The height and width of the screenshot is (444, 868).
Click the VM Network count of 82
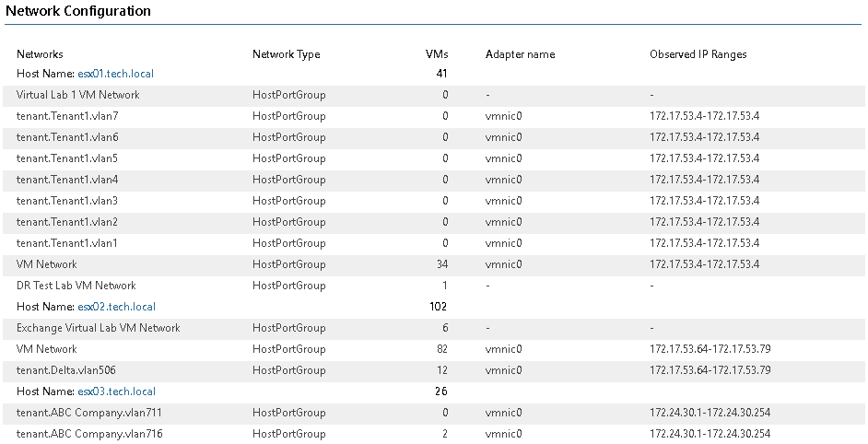click(x=441, y=349)
